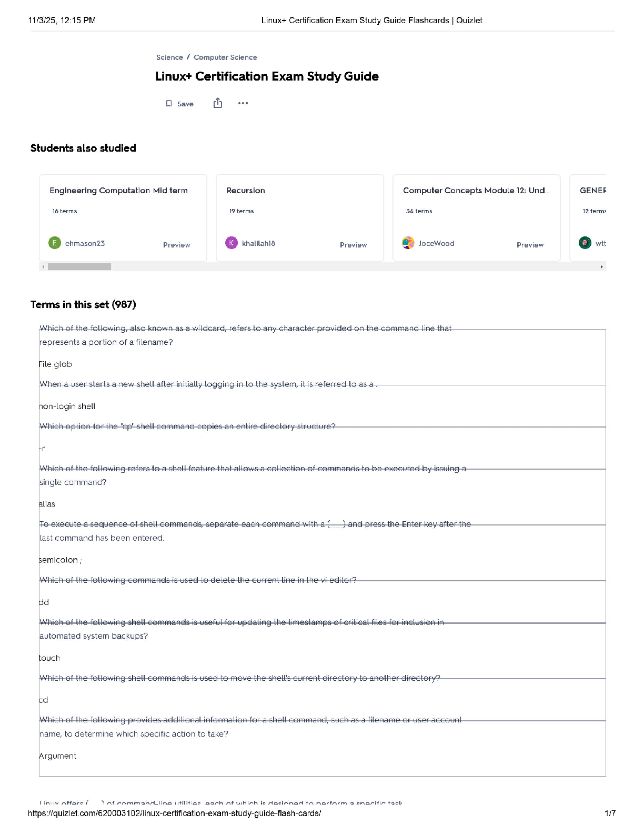Click the khalilah18 purple avatar icon

click(232, 243)
